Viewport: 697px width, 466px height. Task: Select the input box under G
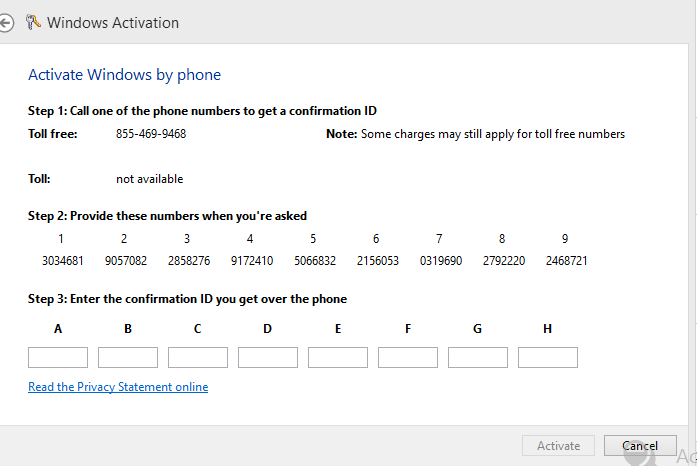(x=478, y=358)
